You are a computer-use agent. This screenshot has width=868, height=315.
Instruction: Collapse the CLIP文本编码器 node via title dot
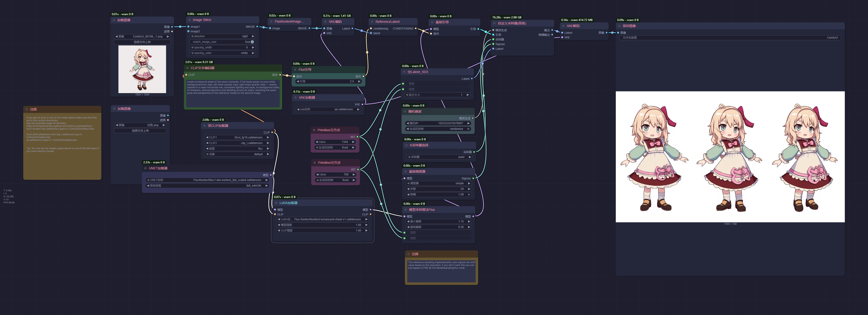pyautogui.click(x=187, y=68)
